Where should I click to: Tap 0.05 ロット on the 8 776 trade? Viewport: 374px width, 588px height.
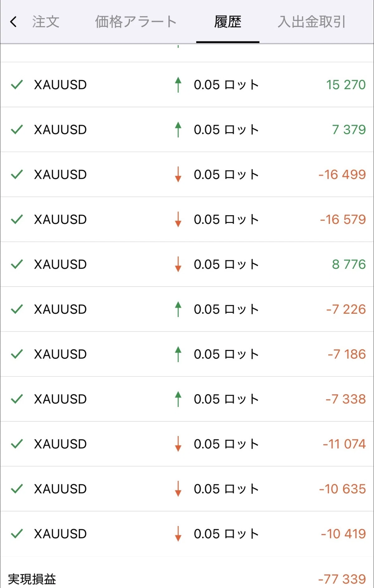point(226,264)
